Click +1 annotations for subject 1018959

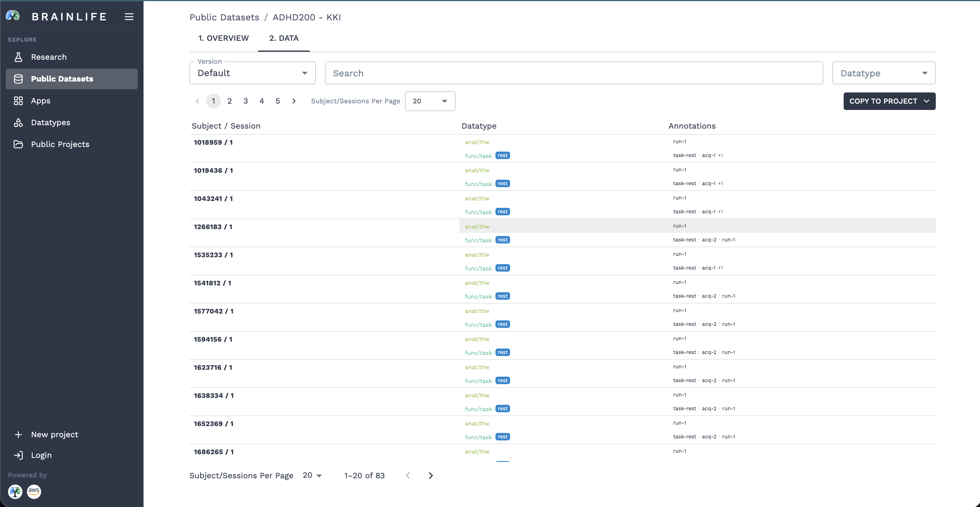pos(720,156)
